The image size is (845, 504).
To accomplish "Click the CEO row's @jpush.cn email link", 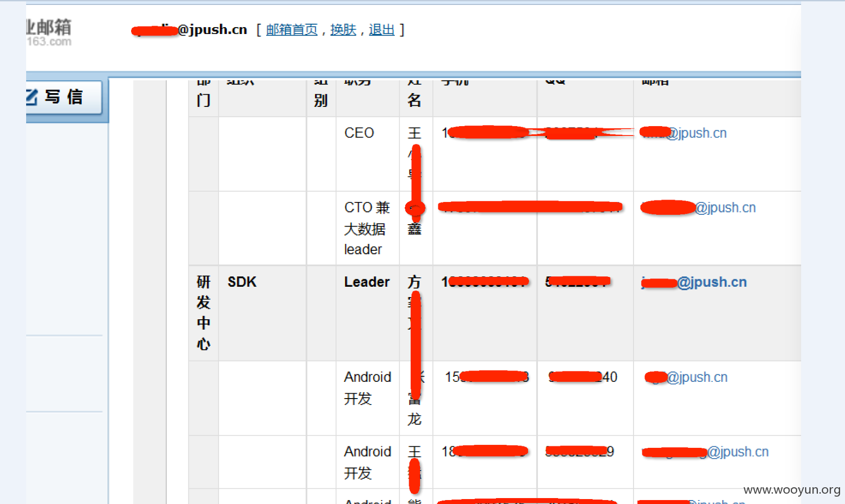I will [683, 133].
